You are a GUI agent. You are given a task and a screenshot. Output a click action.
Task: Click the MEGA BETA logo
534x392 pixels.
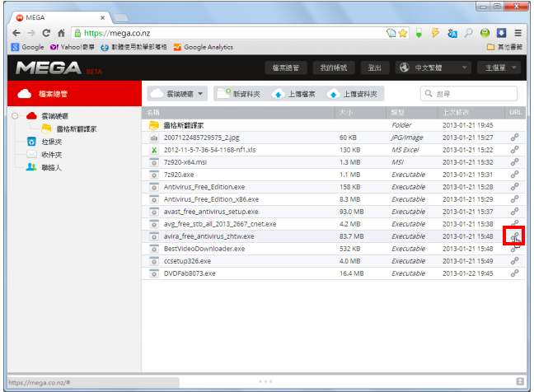(x=59, y=68)
